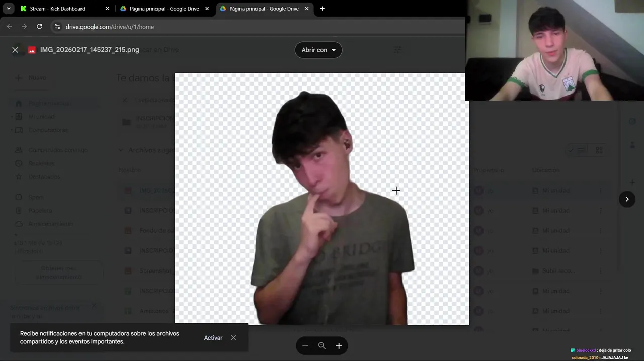
Task: Reset zoom with the magnifier icon
Action: tap(322, 346)
